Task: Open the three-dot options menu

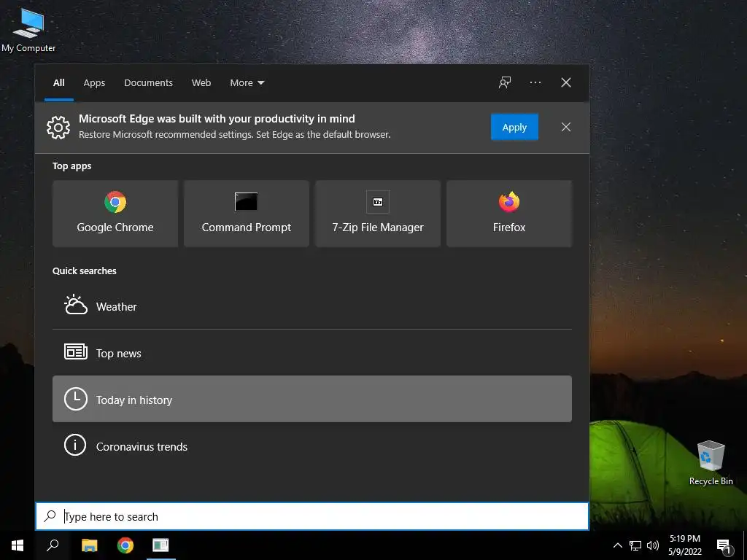Action: [x=535, y=82]
